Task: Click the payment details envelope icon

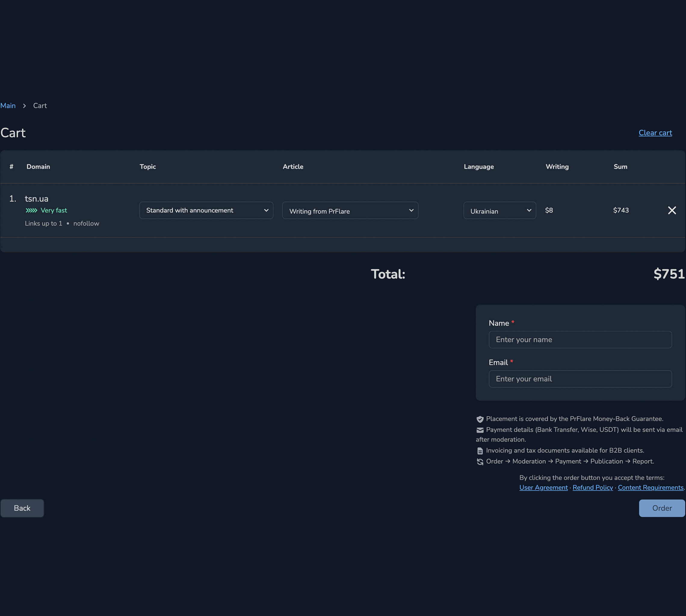Action: 480,430
